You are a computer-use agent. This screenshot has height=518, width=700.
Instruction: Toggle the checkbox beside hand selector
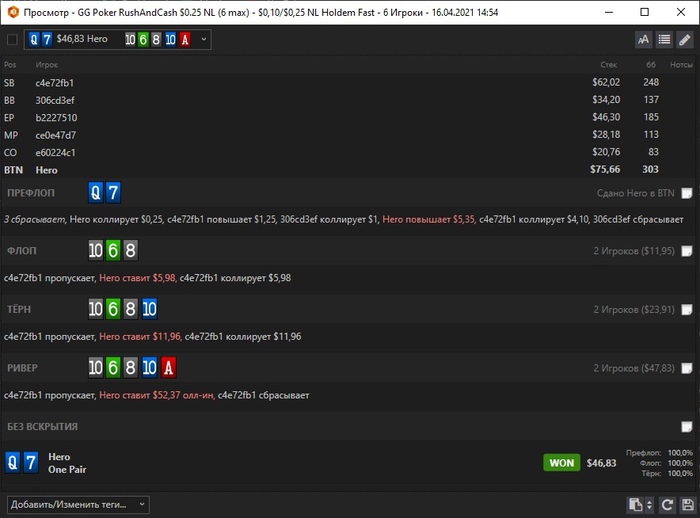pyautogui.click(x=12, y=40)
